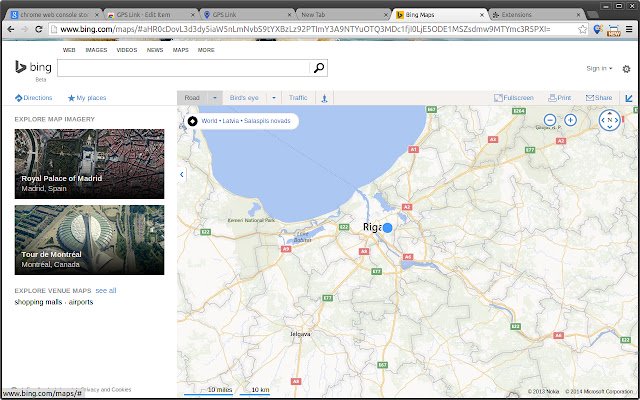
Task: Click the GPS Link extension icon
Action: point(598,29)
